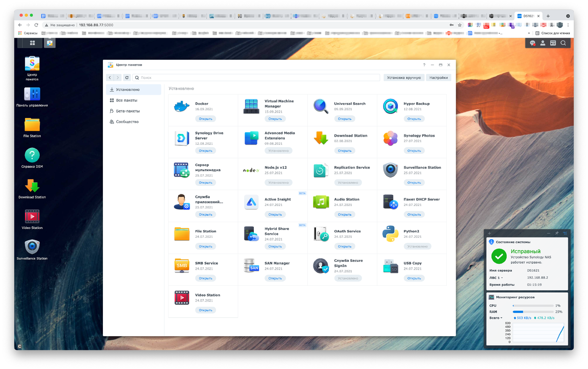Switch to Все пакеты sidebar tab
The image size is (588, 369).
coord(134,100)
